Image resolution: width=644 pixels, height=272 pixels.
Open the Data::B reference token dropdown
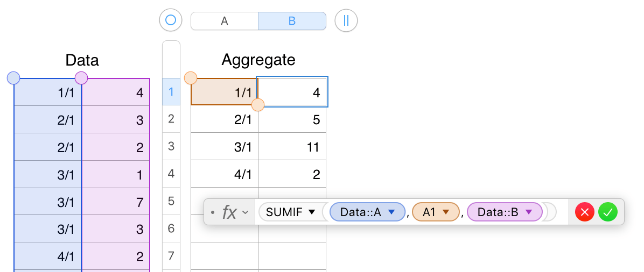point(529,212)
